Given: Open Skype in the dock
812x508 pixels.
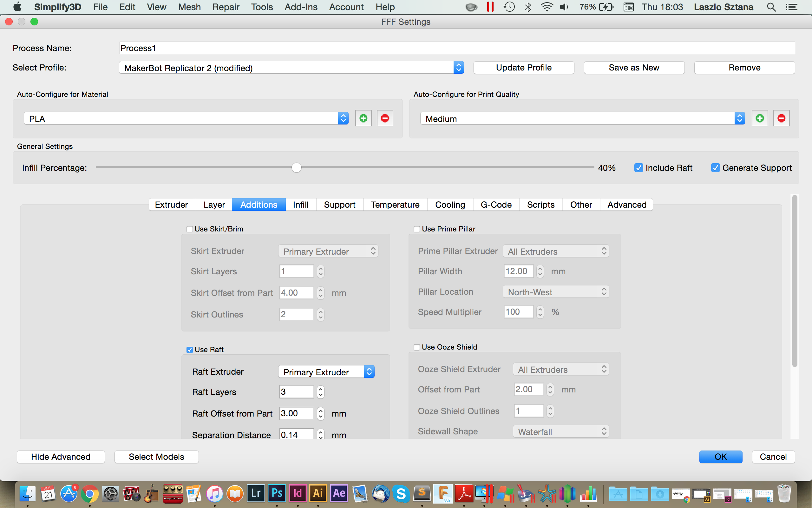Looking at the screenshot, I should coord(401,494).
